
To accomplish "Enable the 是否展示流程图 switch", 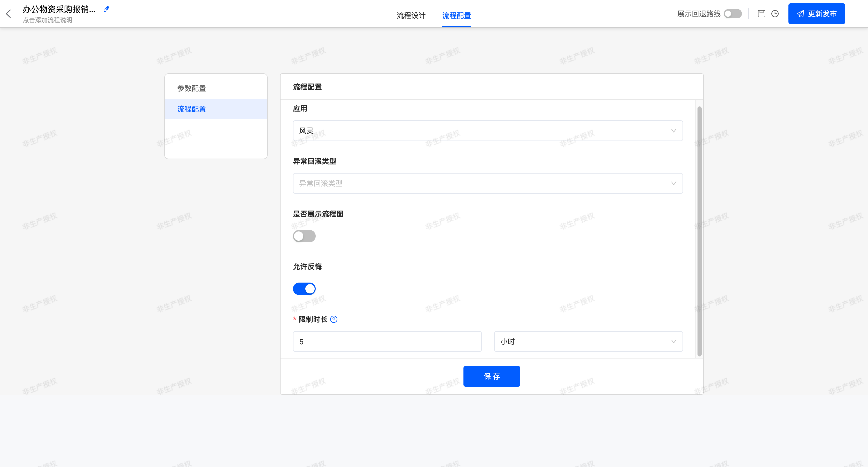I will click(x=304, y=236).
